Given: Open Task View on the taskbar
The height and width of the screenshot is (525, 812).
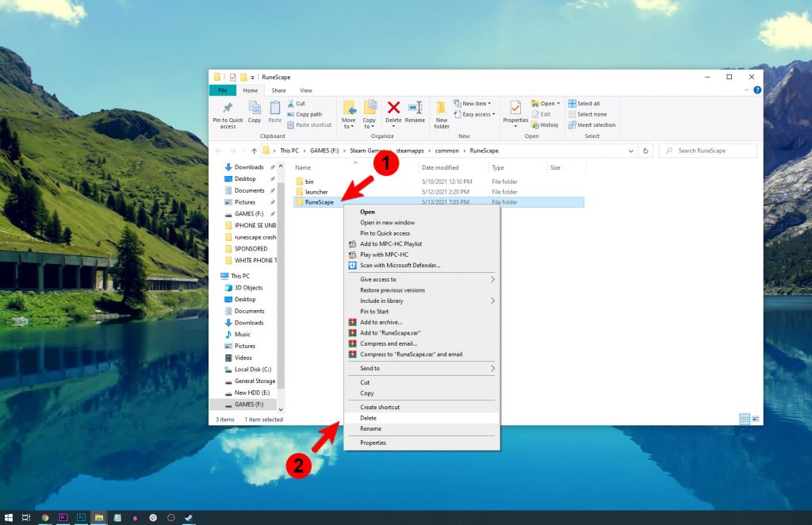Looking at the screenshot, I should tap(26, 517).
